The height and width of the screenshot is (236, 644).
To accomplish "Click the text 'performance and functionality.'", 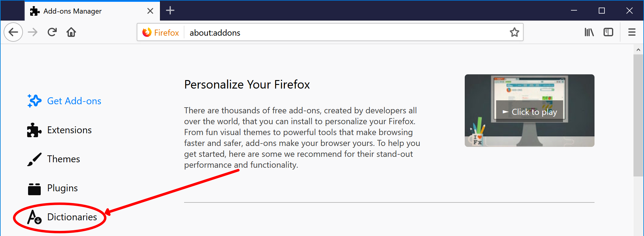I will (x=241, y=165).
